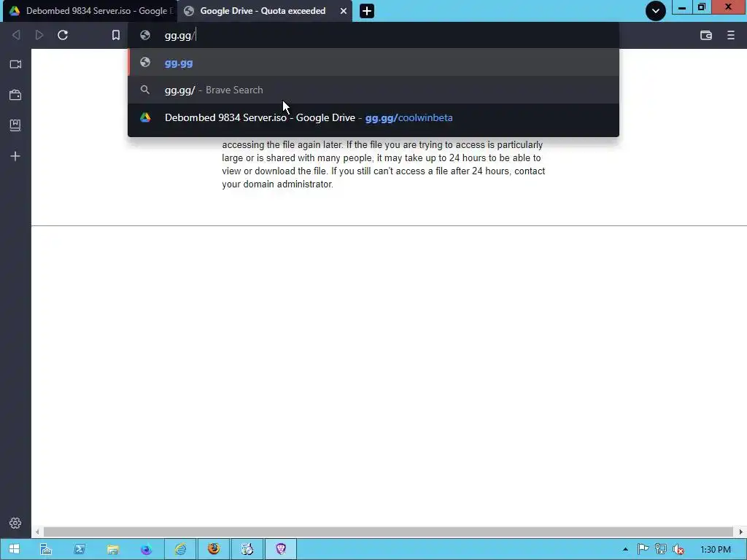Select the Google Drive - Quota exceeded tab

pyautogui.click(x=262, y=11)
